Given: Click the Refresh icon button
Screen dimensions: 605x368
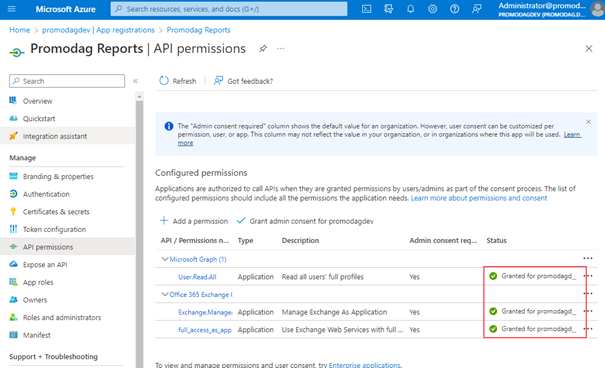Looking at the screenshot, I should pyautogui.click(x=178, y=81).
